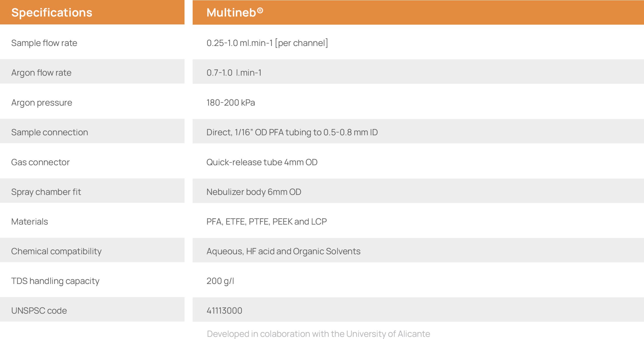
Task: Click the Multineb column header
Action: pyautogui.click(x=234, y=13)
